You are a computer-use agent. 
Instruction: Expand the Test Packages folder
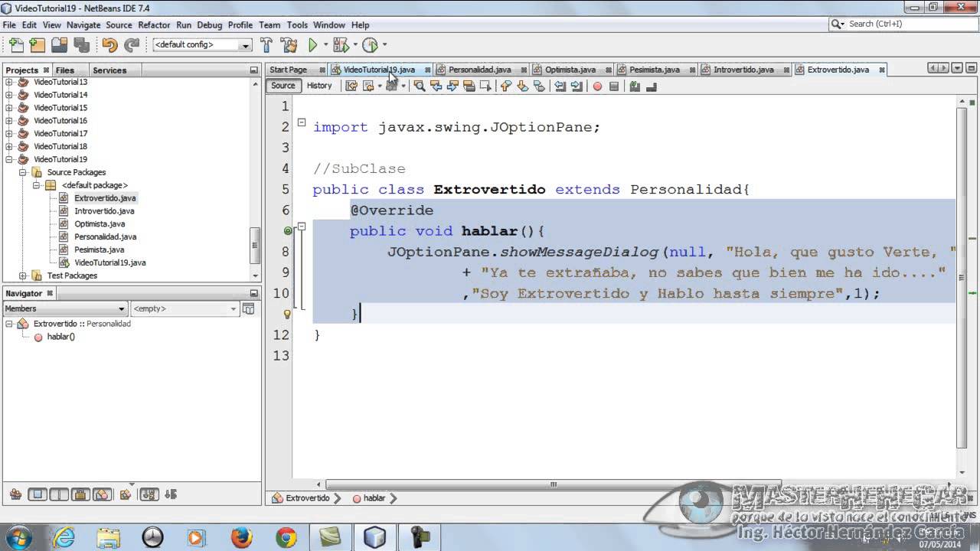pos(23,275)
